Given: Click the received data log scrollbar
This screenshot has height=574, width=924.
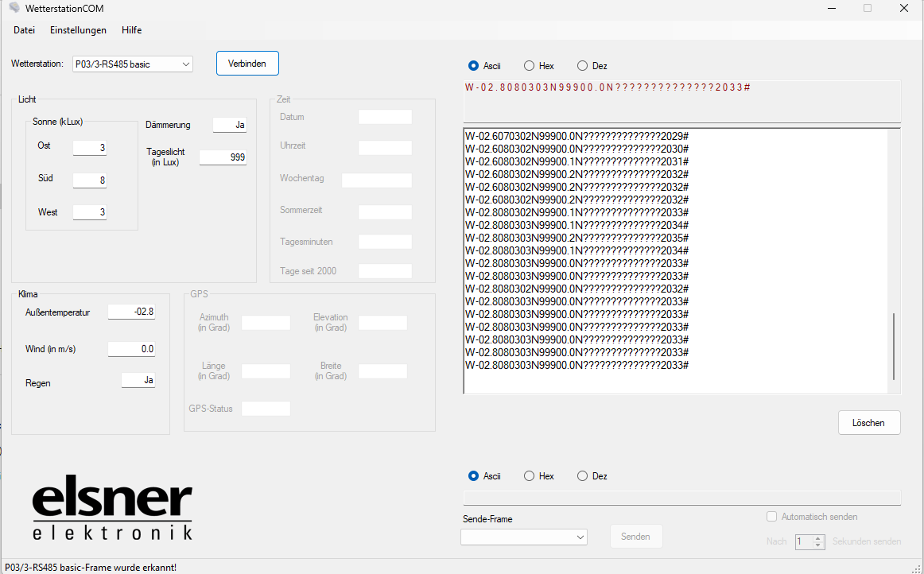Looking at the screenshot, I should point(894,347).
